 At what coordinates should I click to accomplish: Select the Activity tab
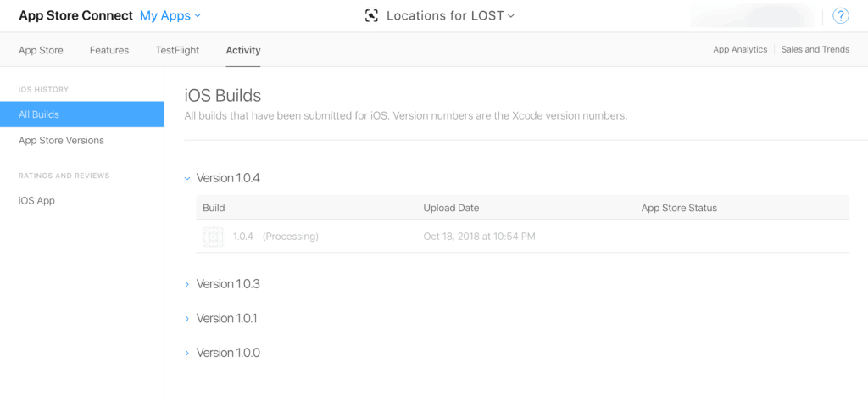click(243, 50)
